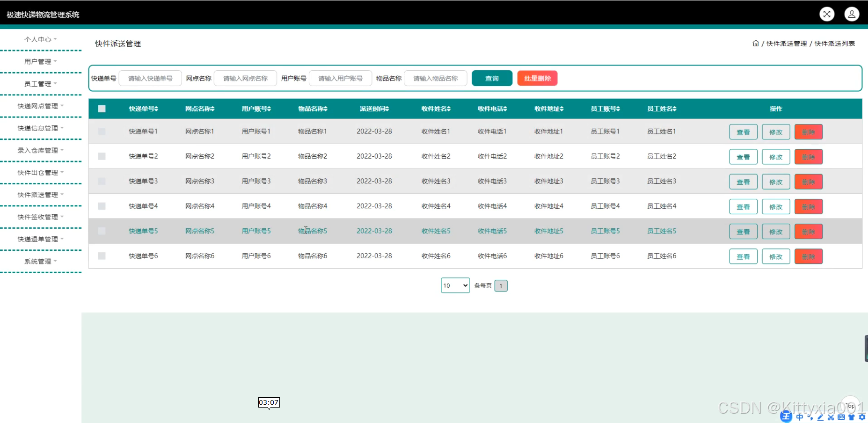Open the user profile avatar icon
The image size is (868, 423).
[852, 14]
